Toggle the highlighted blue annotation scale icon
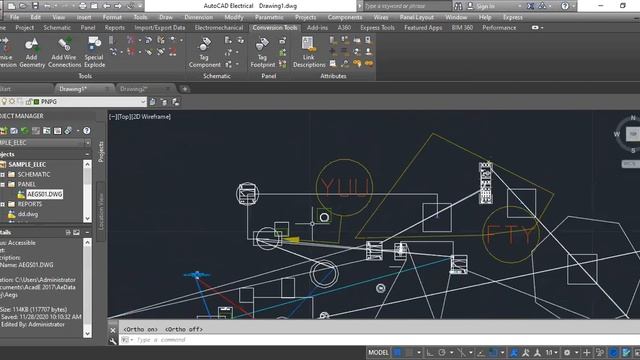 click(x=514, y=353)
